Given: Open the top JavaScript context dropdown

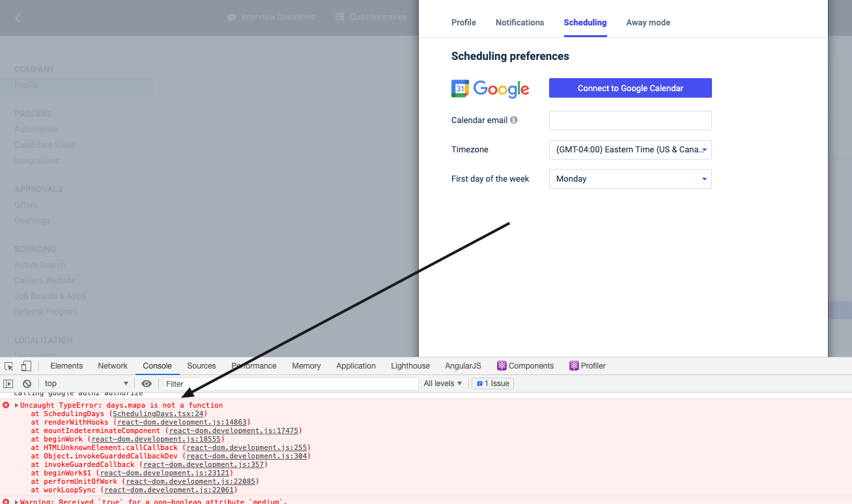Looking at the screenshot, I should (x=86, y=384).
